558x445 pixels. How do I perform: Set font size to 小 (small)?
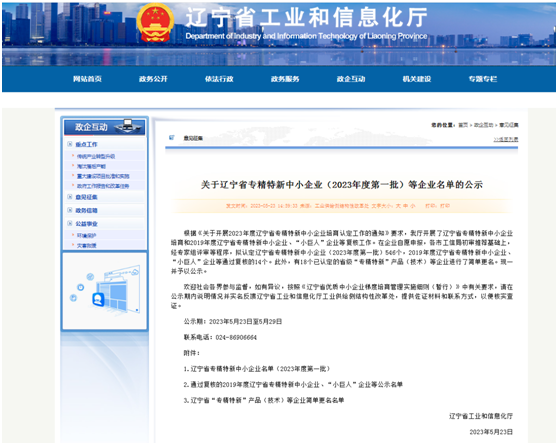click(x=412, y=206)
